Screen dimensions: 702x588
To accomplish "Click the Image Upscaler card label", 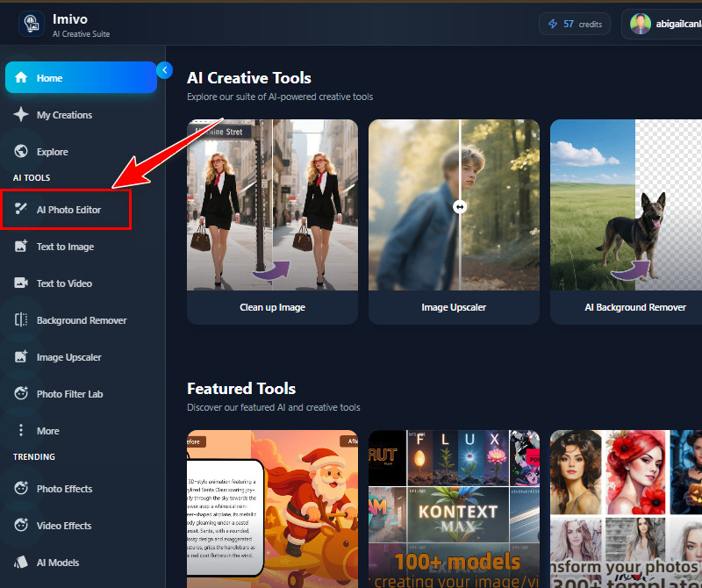I will [454, 307].
